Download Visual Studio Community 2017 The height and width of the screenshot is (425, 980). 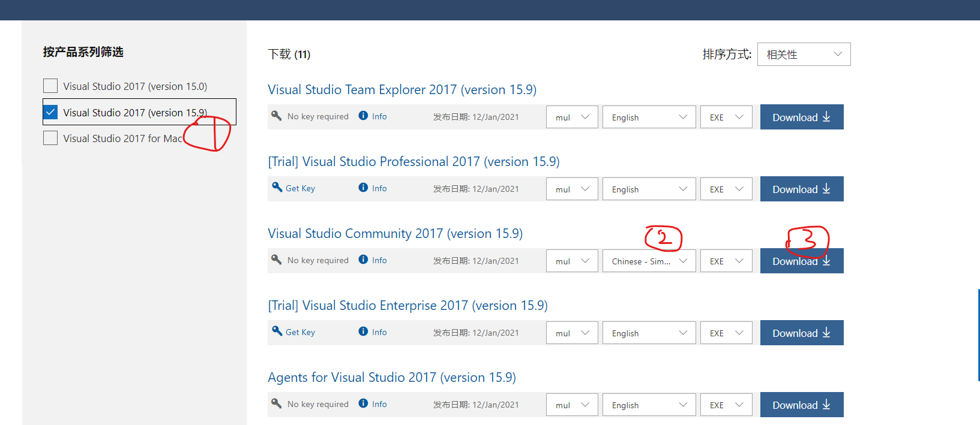tap(802, 261)
